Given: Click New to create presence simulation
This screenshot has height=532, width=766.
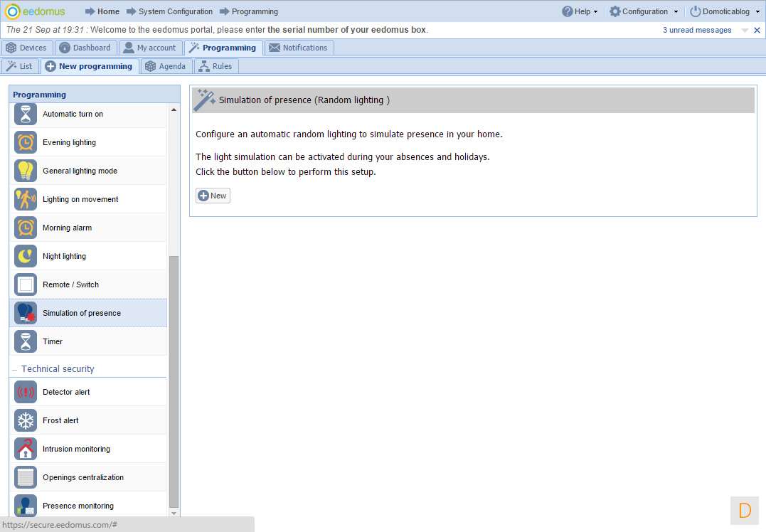Looking at the screenshot, I should (x=213, y=196).
